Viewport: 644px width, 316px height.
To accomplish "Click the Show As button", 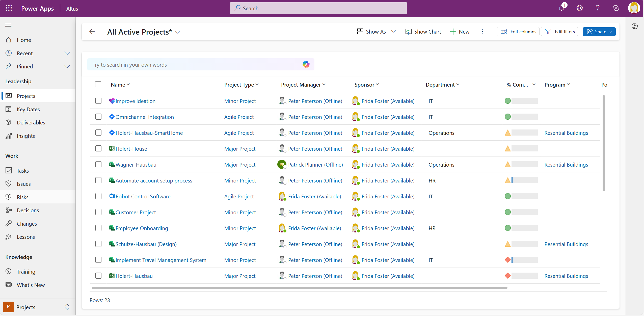I will pos(371,32).
